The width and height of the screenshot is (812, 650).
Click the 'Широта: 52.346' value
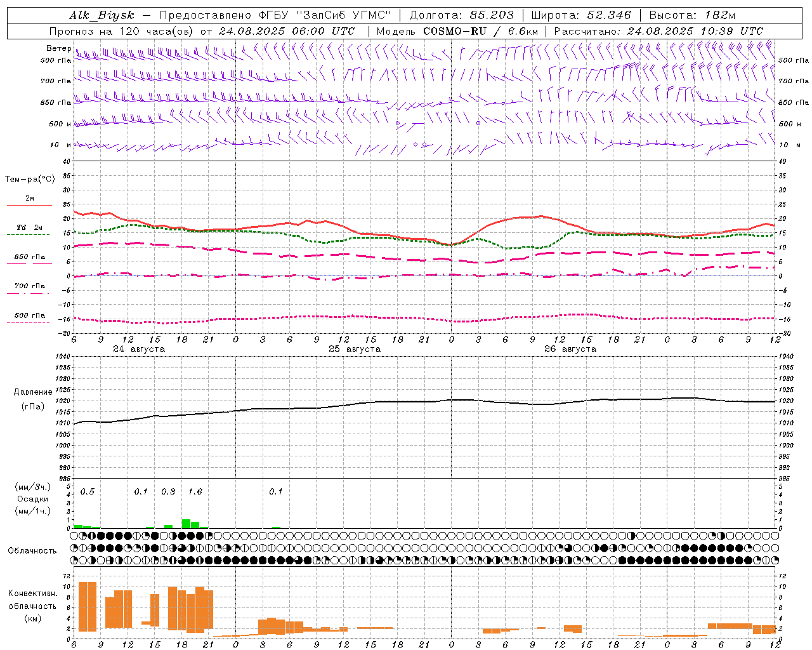coord(581,16)
